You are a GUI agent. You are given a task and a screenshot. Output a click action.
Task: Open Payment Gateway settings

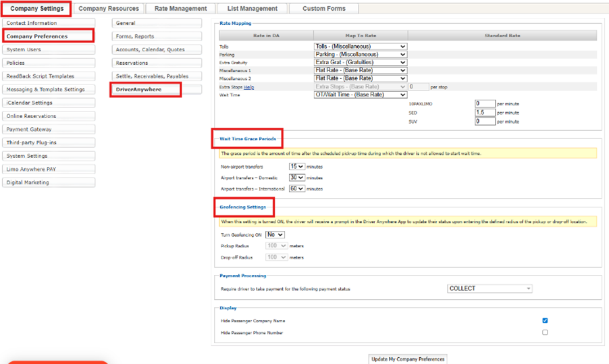pos(48,129)
